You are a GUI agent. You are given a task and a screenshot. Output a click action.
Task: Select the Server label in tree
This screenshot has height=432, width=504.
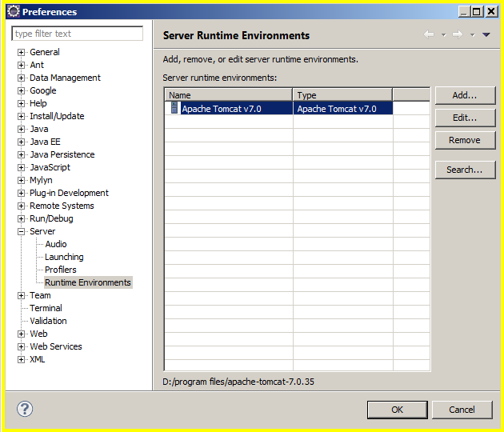(42, 231)
